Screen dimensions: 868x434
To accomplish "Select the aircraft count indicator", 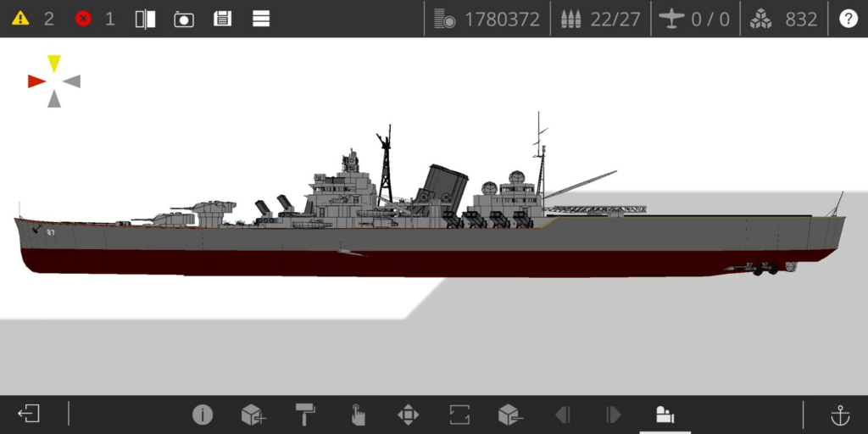I will (x=695, y=19).
